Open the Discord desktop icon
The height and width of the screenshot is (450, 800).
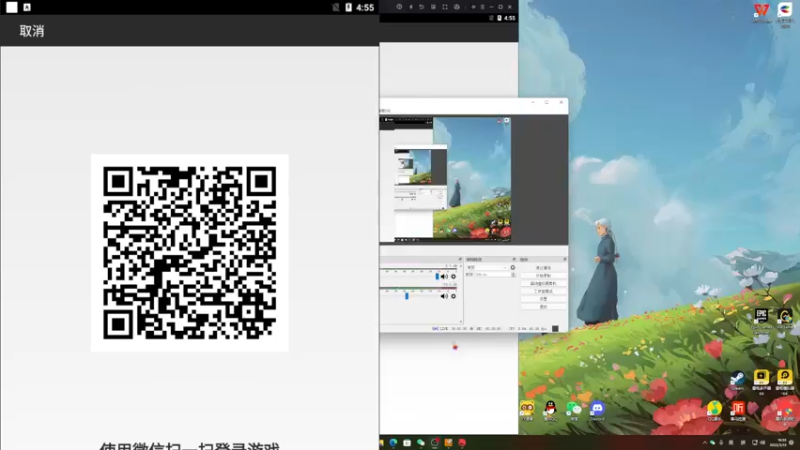click(x=597, y=411)
